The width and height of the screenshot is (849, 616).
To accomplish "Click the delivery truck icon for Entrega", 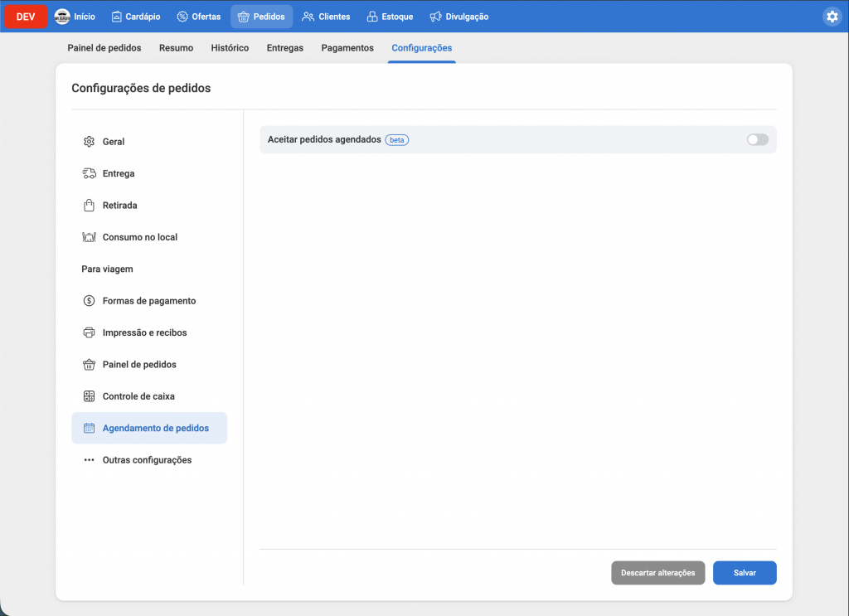I will point(89,173).
